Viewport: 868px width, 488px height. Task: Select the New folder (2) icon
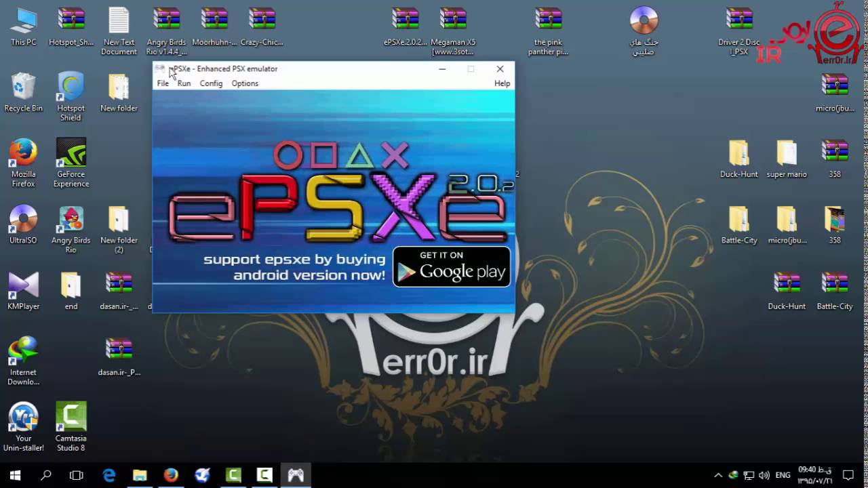coord(119,229)
